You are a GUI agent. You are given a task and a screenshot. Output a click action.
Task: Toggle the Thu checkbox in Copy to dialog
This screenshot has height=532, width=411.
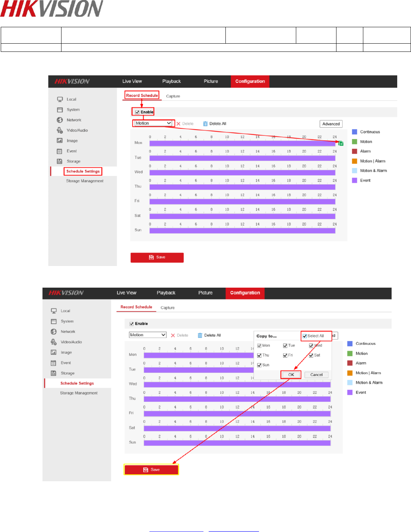[259, 356]
